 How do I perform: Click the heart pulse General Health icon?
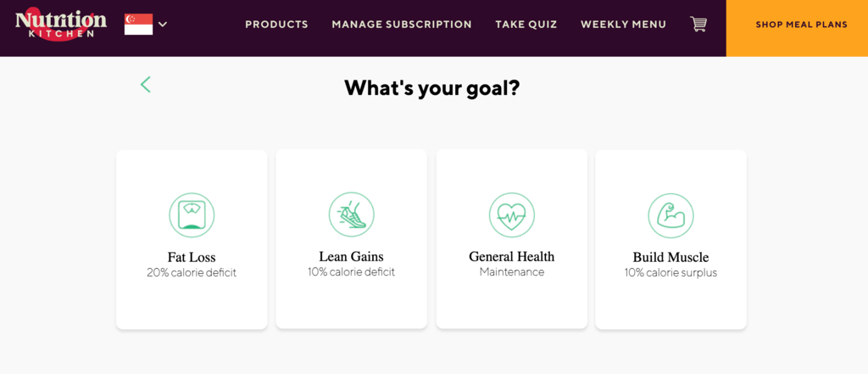(x=511, y=215)
